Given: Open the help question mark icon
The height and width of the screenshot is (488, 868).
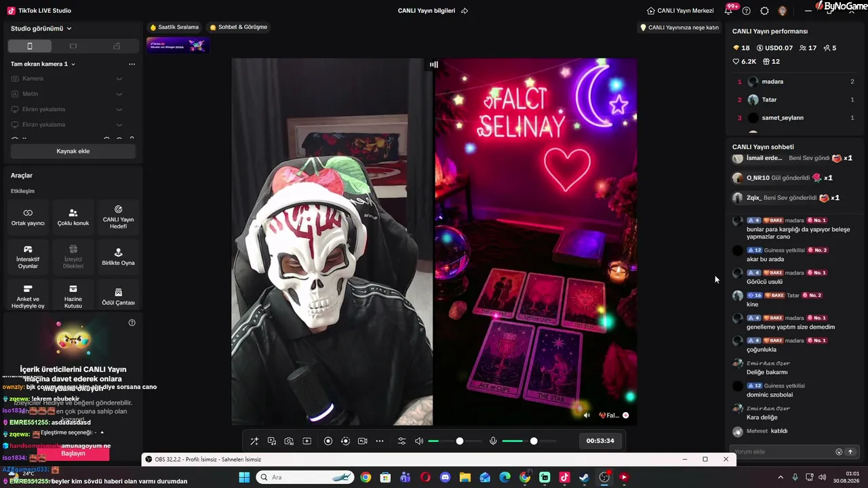Looking at the screenshot, I should [747, 11].
